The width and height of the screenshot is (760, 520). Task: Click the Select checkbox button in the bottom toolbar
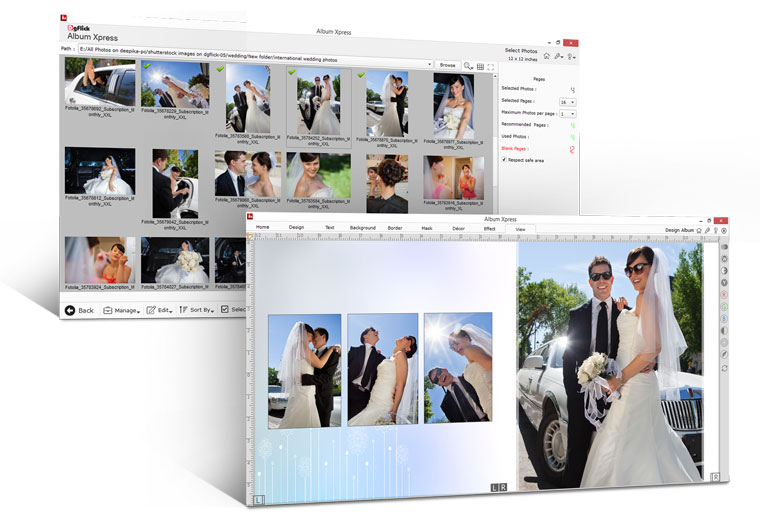[x=233, y=309]
